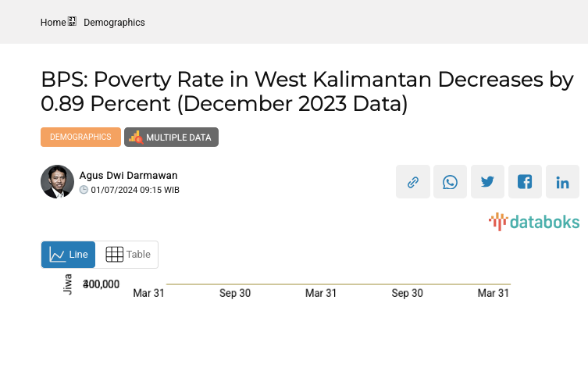The height and width of the screenshot is (389, 588).
Task: Switch to the Table view
Action: click(x=128, y=255)
